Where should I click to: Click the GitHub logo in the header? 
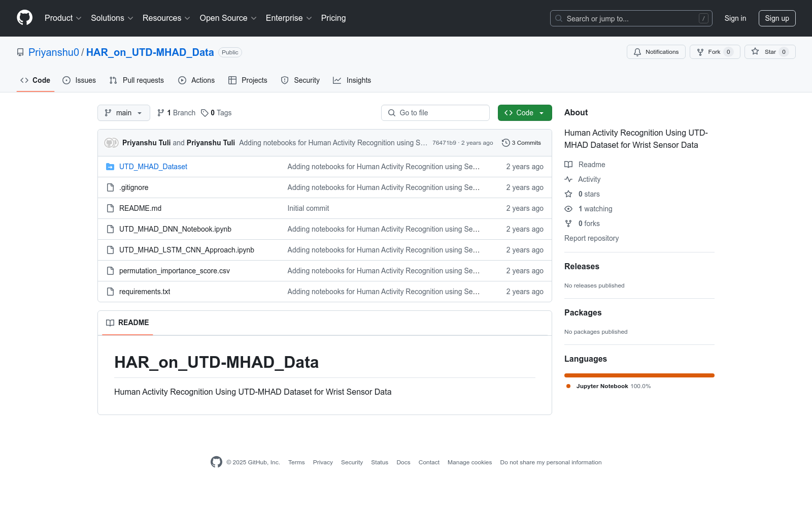click(x=24, y=18)
